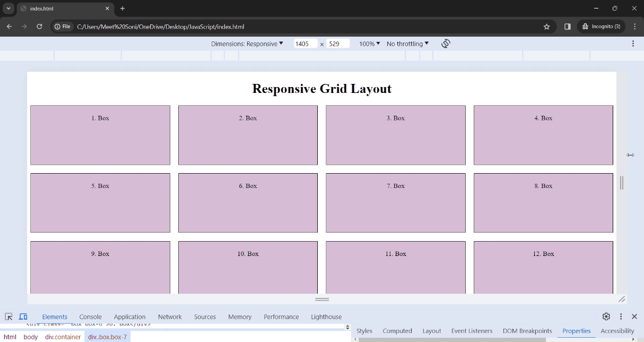This screenshot has height=342, width=644.
Task: Open the Event Listeners sidebar tab
Action: coord(472,331)
